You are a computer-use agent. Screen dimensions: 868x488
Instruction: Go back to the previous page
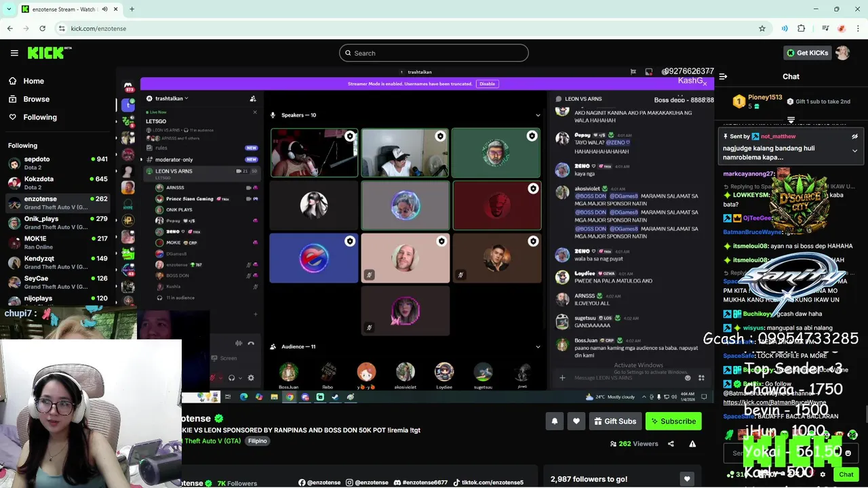click(9, 28)
